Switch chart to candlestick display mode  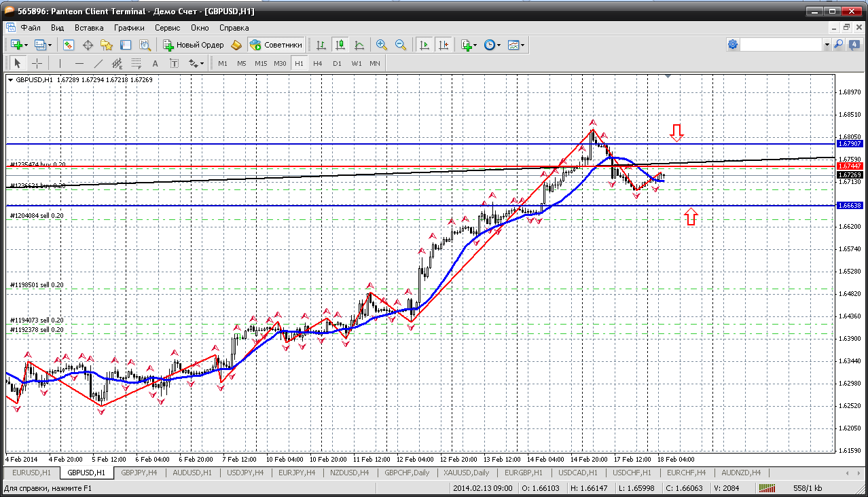(340, 45)
